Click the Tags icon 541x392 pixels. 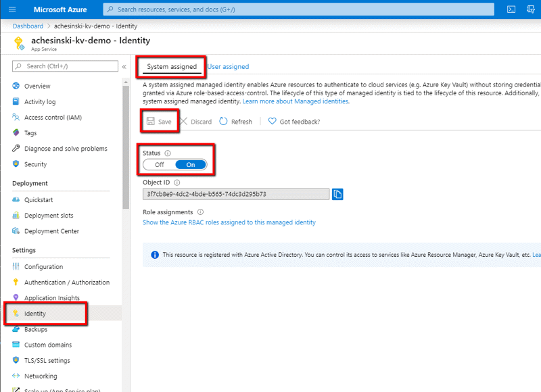click(16, 132)
